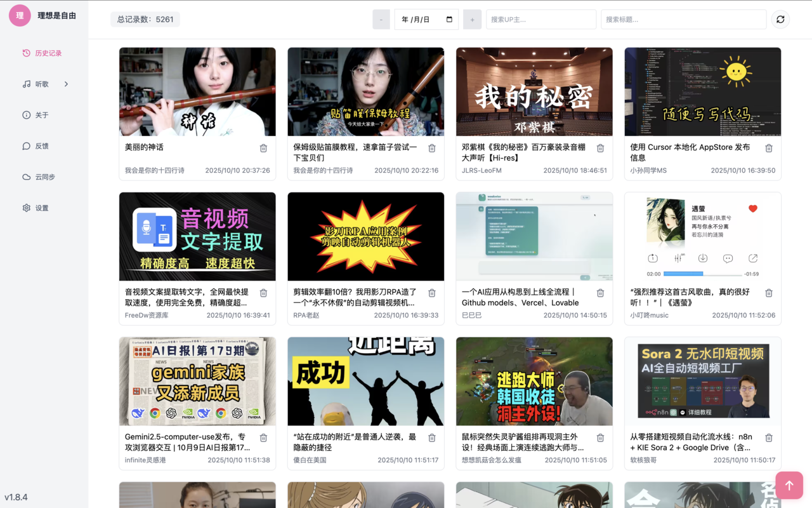The width and height of the screenshot is (812, 508).
Task: Open the gemini家族又添新成员 thumbnail
Action: [x=197, y=381]
